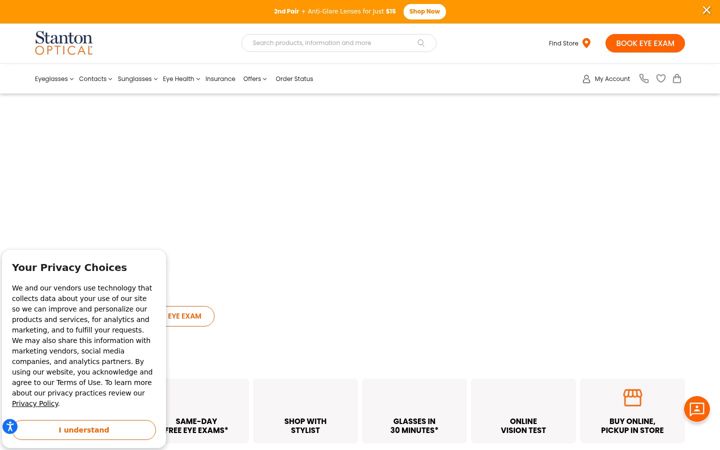Image resolution: width=720 pixels, height=450 pixels.
Task: Open the Stanton Optical logo homepage
Action: point(64,43)
